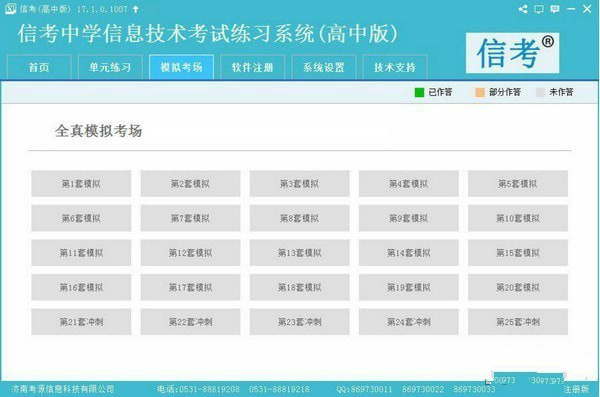Start 第6套模拟 exam
Image resolution: width=600 pixels, height=397 pixels.
tap(81, 218)
